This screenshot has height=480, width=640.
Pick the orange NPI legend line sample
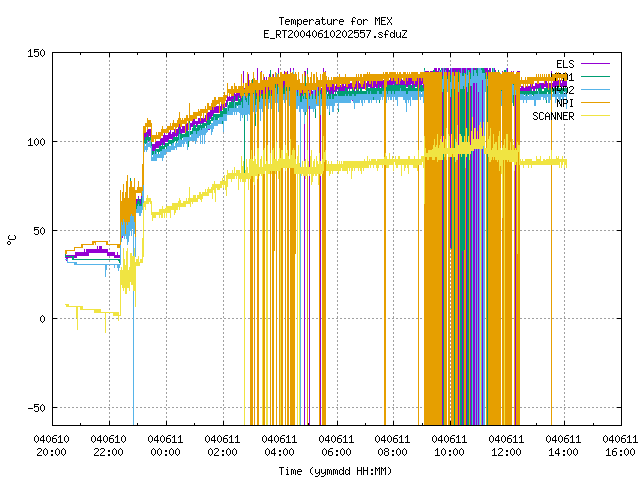[x=595, y=102]
